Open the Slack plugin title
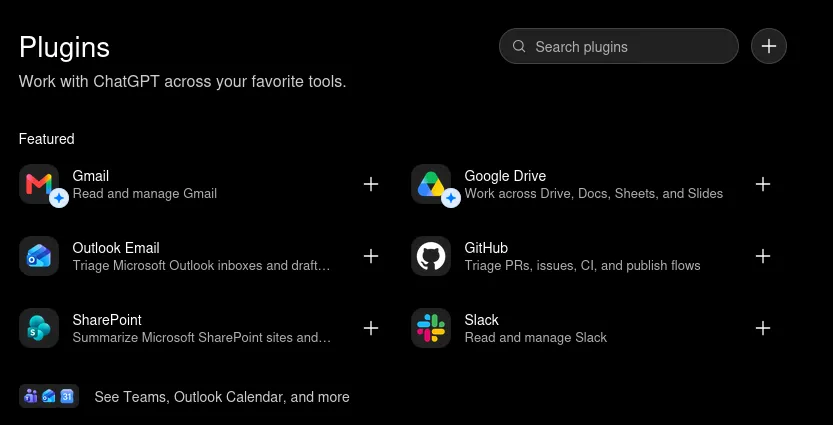Viewport: 833px width, 425px height. (482, 320)
